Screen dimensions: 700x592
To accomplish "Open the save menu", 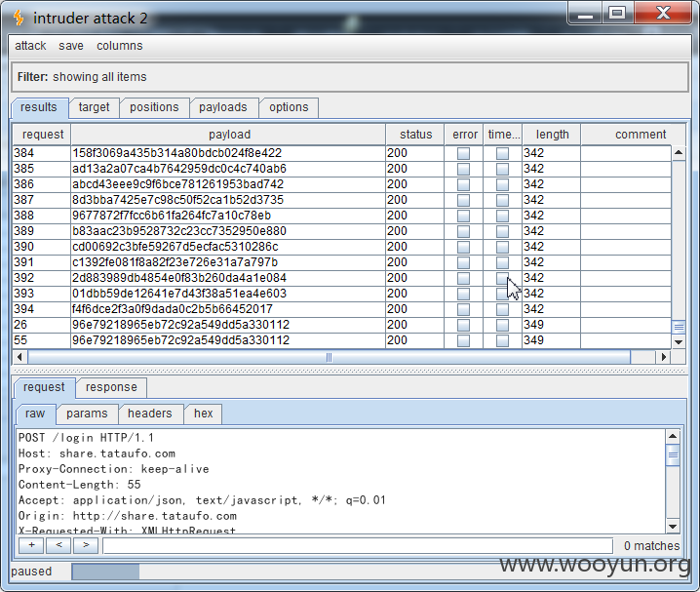I will point(71,46).
